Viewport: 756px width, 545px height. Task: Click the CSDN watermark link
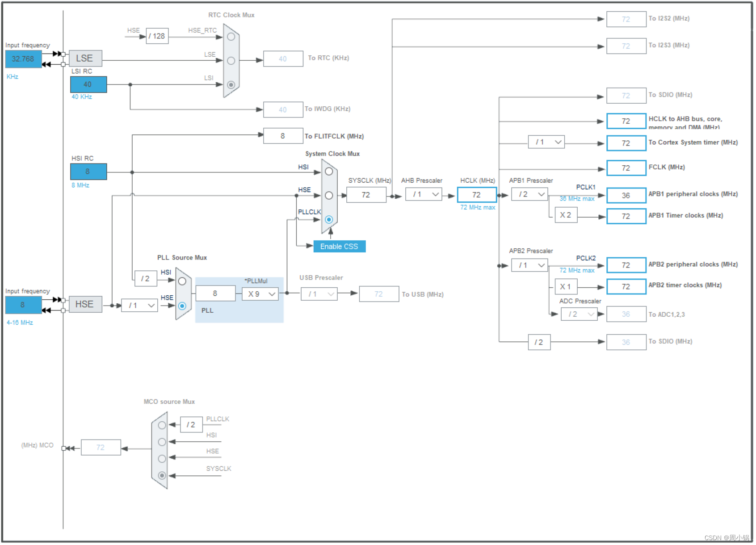tap(727, 538)
